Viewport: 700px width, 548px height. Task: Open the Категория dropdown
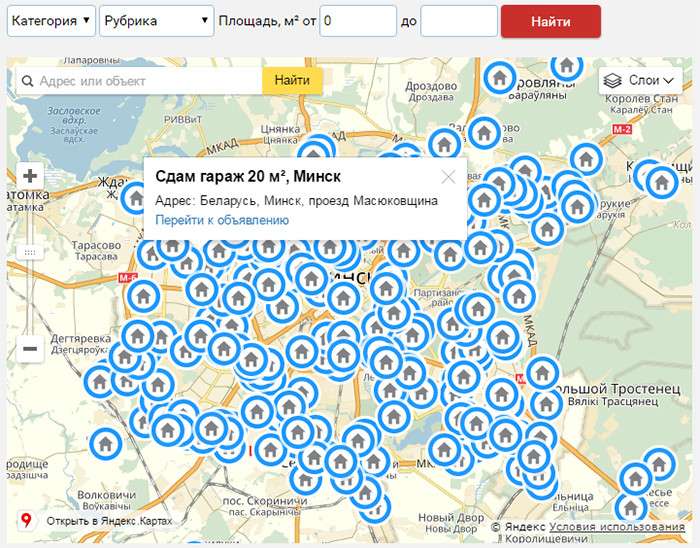point(51,21)
